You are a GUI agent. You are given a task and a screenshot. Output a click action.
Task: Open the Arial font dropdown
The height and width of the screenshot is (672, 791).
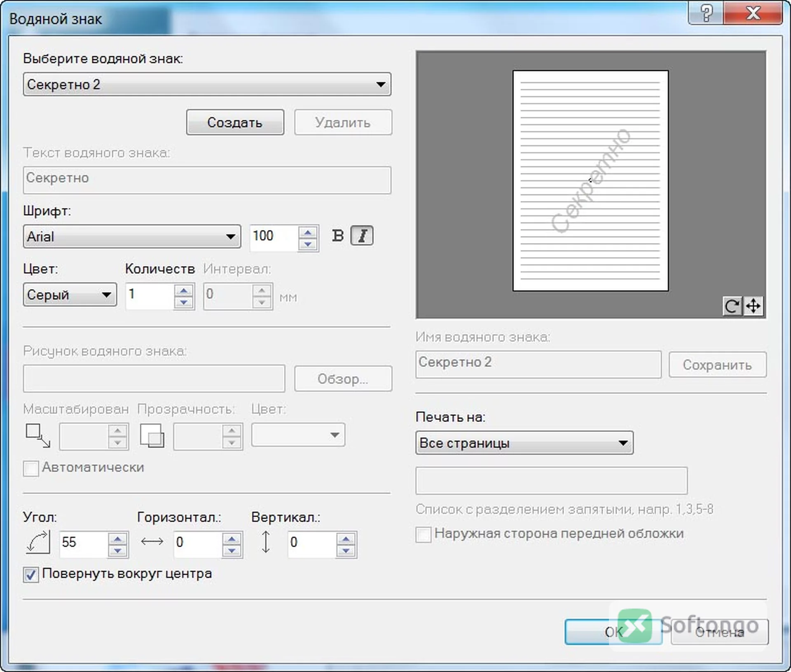coord(132,236)
